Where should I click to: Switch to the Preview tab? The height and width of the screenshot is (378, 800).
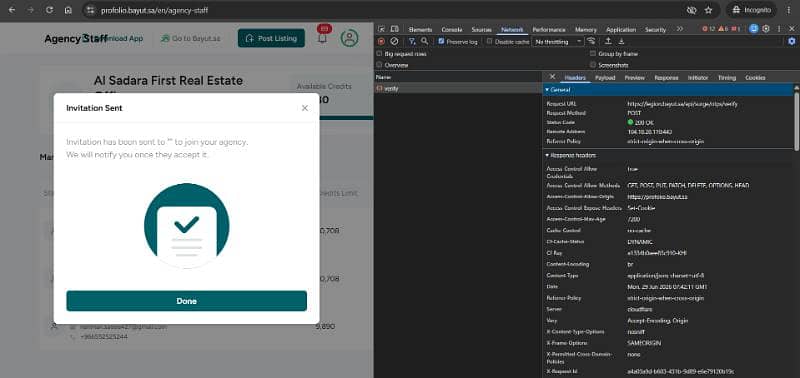pyautogui.click(x=634, y=78)
